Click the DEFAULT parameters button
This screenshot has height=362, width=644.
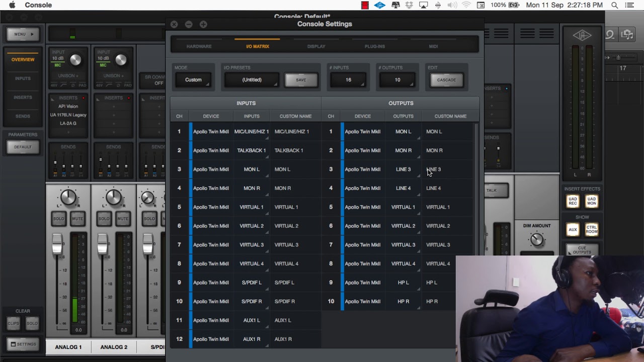(23, 147)
